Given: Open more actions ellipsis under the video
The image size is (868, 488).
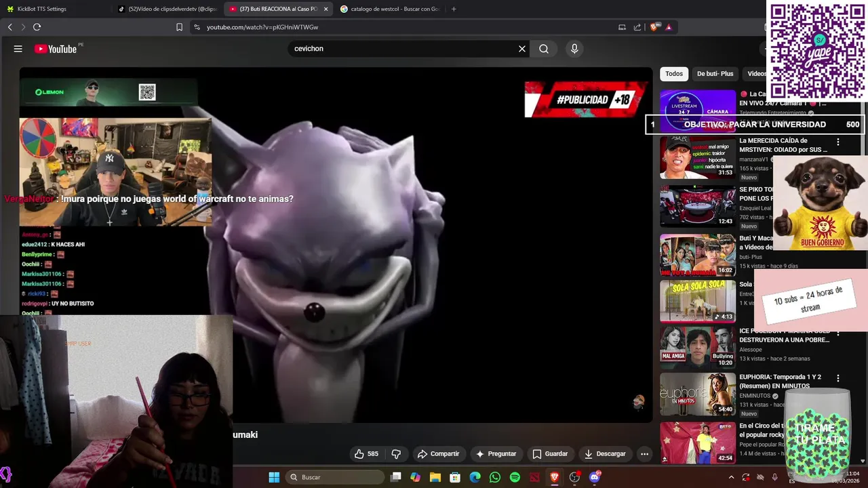Looking at the screenshot, I should tap(645, 453).
